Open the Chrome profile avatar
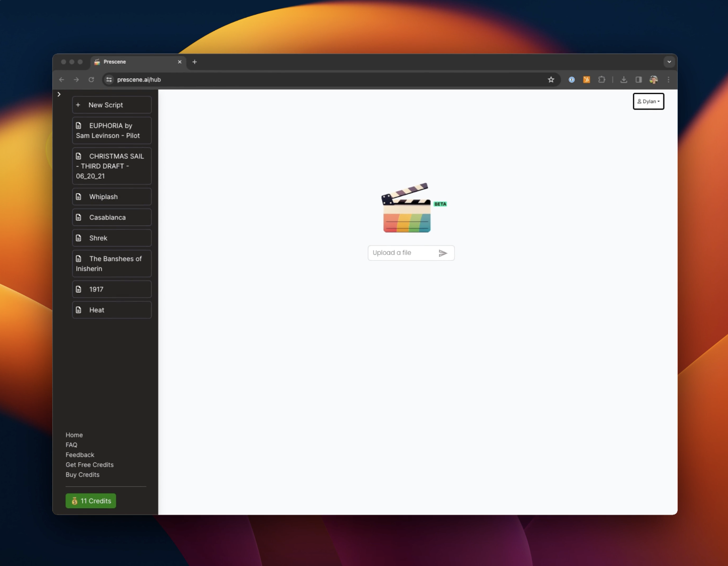The height and width of the screenshot is (566, 728). click(x=654, y=80)
